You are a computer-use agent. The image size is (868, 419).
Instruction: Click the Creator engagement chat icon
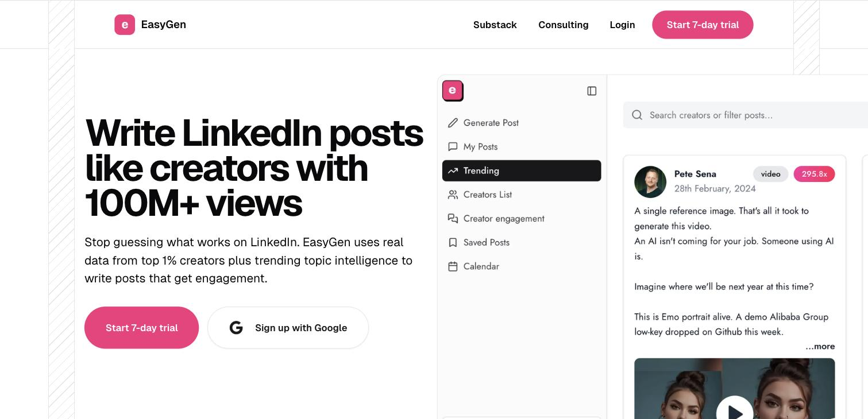pos(453,219)
